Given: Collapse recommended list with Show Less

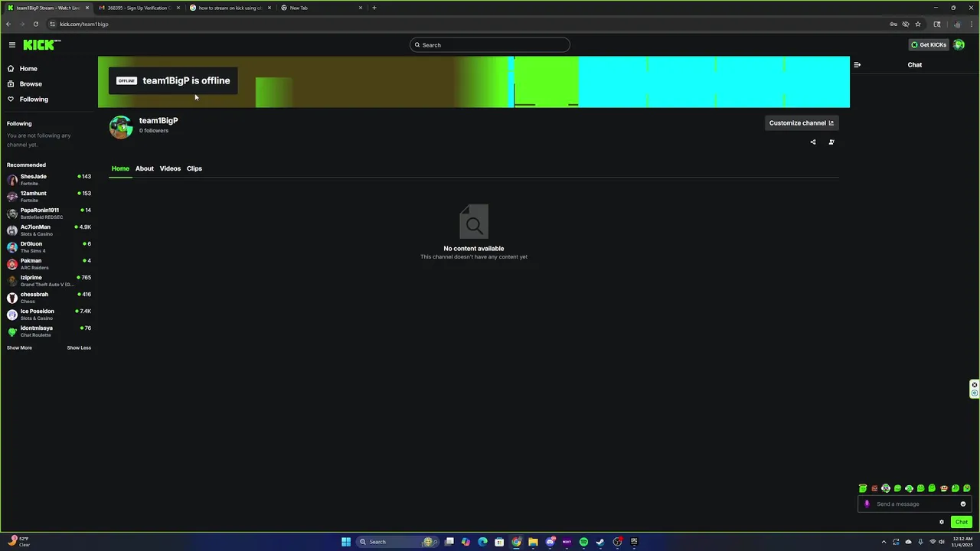Looking at the screenshot, I should click(79, 347).
